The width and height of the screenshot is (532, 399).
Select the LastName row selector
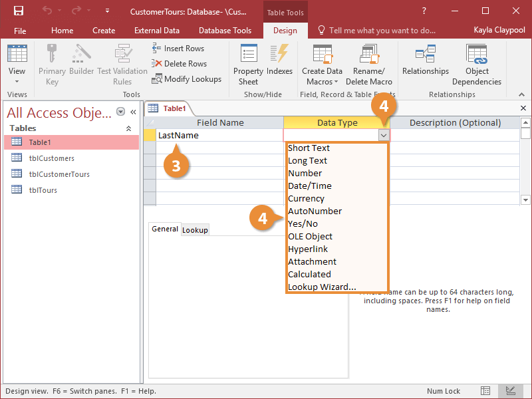click(150, 136)
